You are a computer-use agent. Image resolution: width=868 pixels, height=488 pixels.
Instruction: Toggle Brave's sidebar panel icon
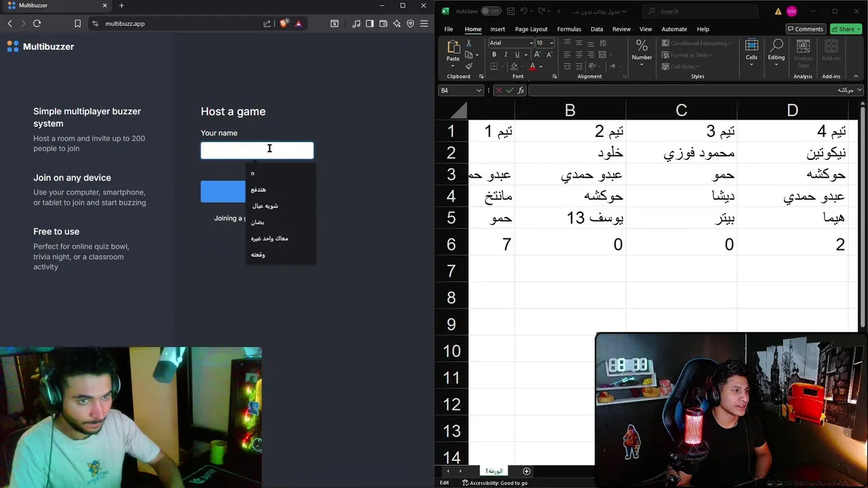pyautogui.click(x=370, y=24)
